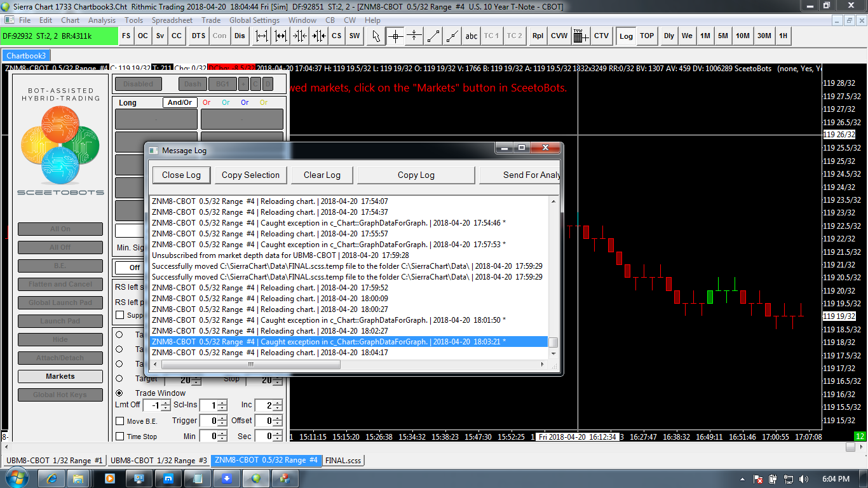Click the TOP toolbar button
The height and width of the screenshot is (488, 868).
(647, 36)
